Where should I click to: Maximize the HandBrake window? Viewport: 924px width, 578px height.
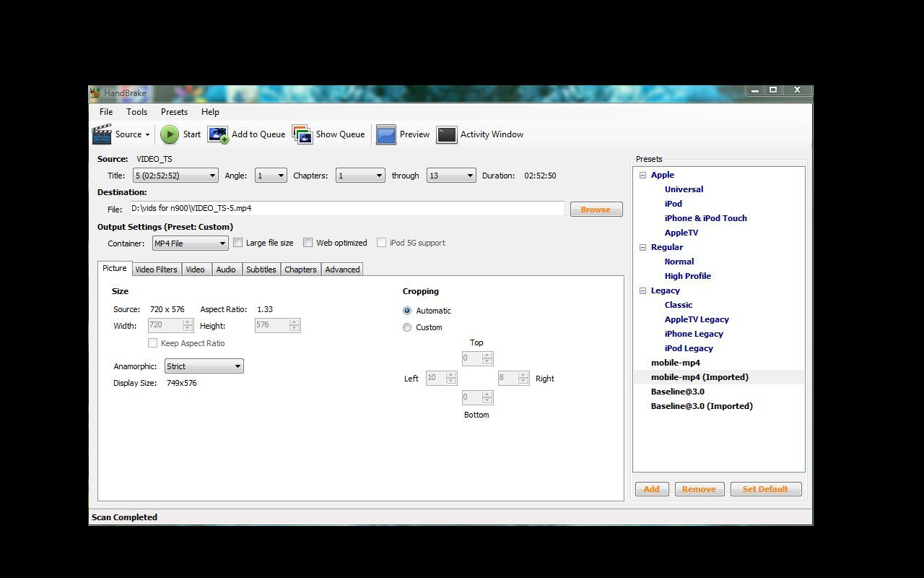point(773,90)
